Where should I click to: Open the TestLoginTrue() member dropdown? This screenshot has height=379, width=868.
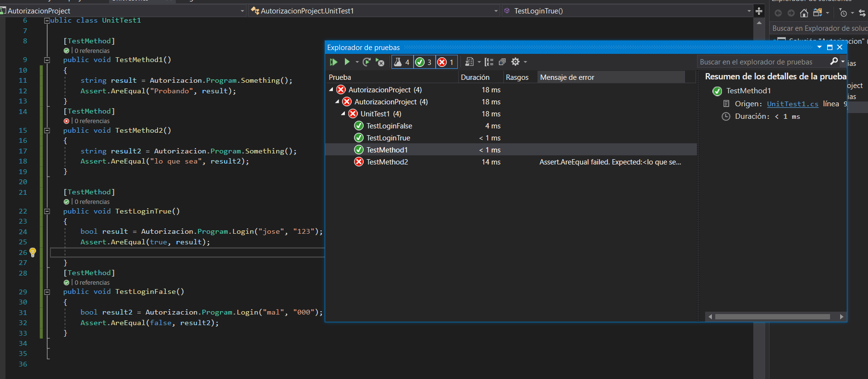point(627,11)
